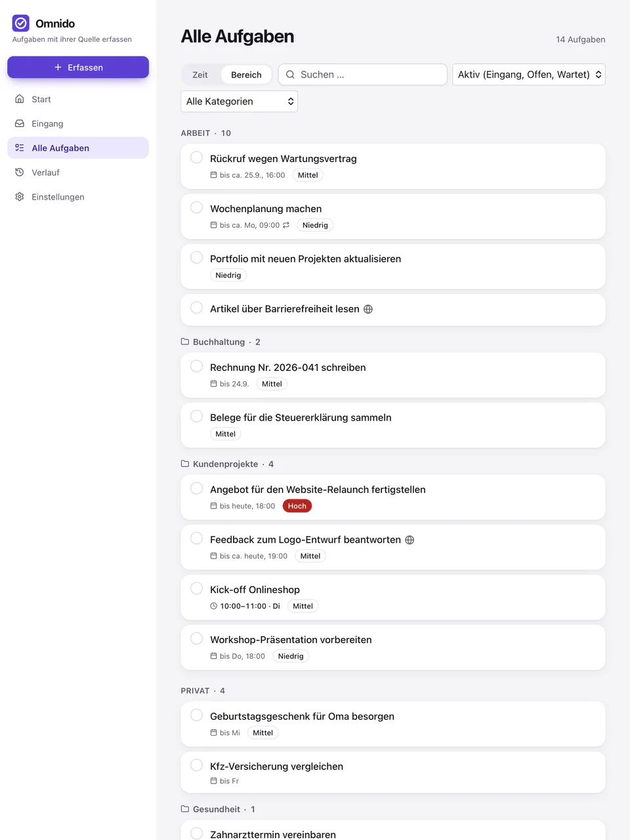
Task: Open the Alle Kategorien dropdown
Action: [x=239, y=102]
